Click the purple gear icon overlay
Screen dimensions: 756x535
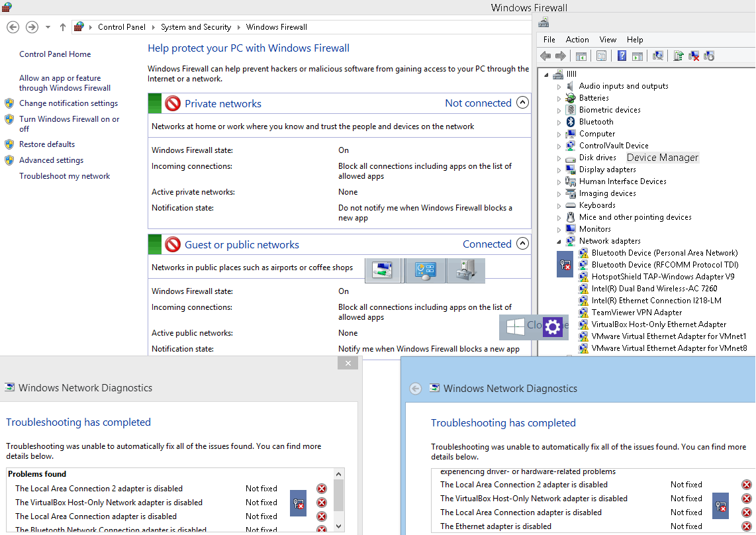tap(553, 327)
